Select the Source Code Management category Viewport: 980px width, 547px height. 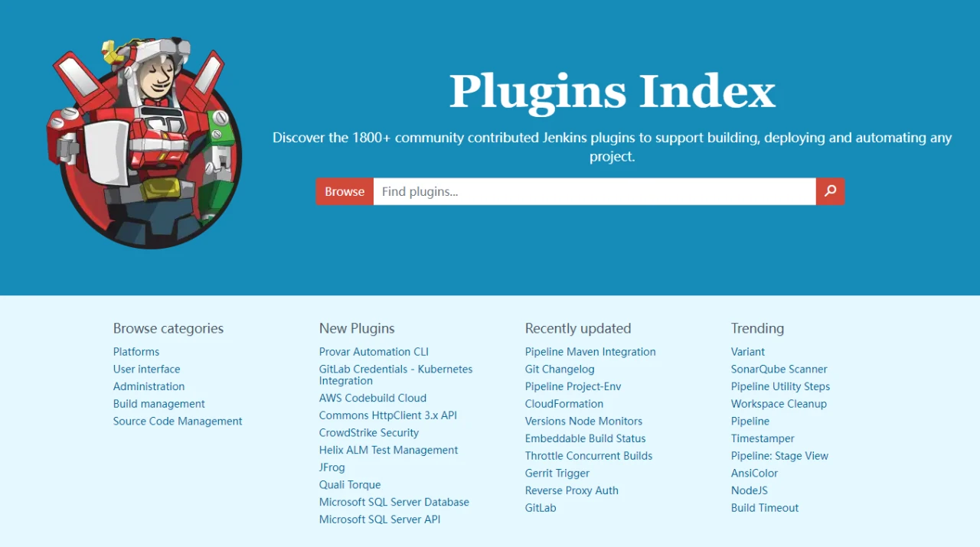pos(178,422)
